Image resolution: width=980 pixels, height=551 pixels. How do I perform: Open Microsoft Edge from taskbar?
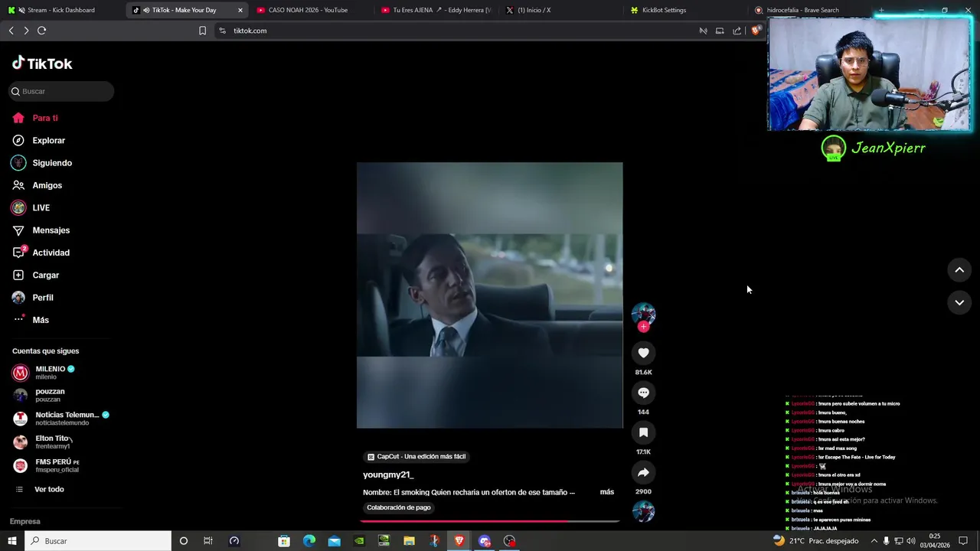[309, 541]
